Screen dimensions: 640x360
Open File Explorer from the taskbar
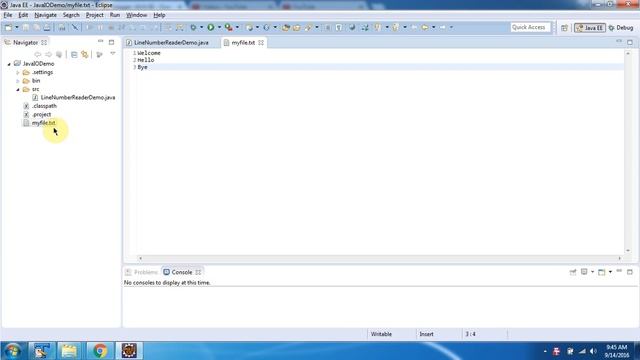coord(69,351)
